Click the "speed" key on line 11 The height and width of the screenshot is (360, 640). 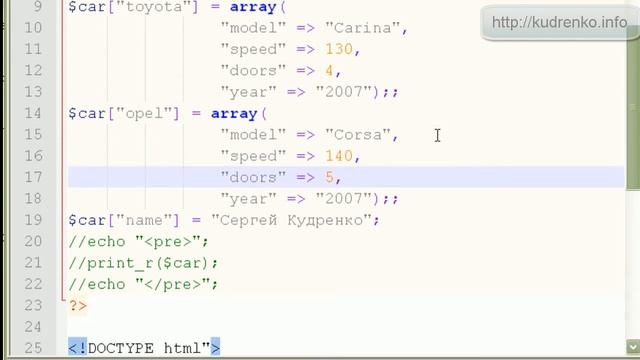253,49
